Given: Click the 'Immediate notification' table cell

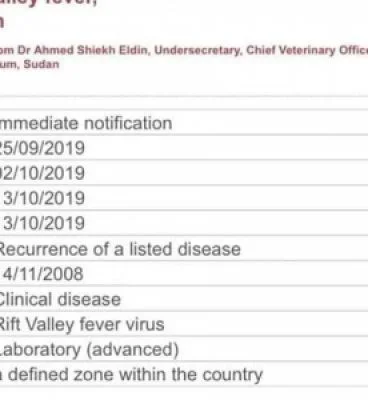Looking at the screenshot, I should (184, 123).
